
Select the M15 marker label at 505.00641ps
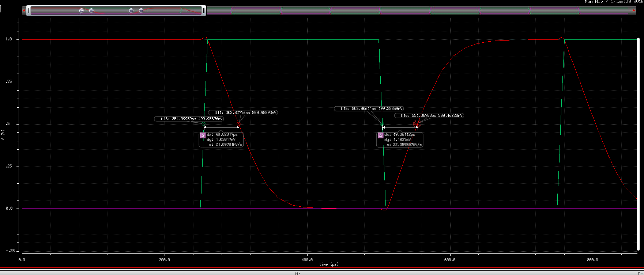[x=369, y=109]
